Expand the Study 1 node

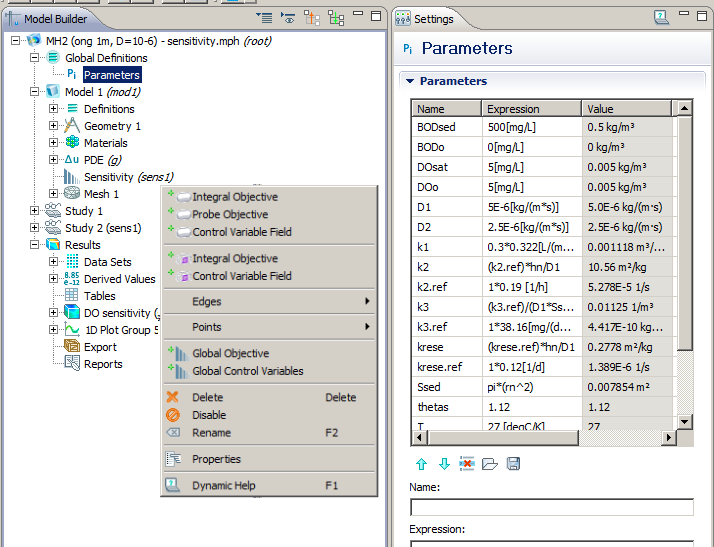[x=35, y=211]
